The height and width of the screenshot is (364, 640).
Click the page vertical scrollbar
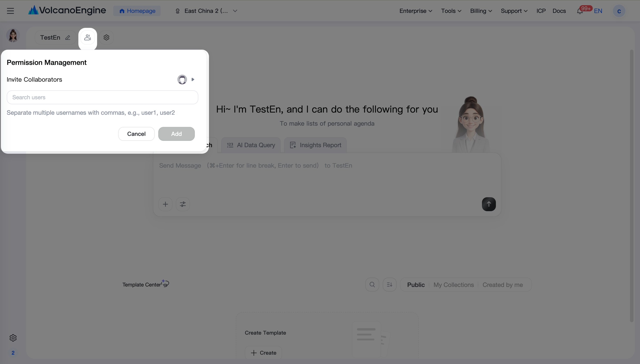coord(632,186)
